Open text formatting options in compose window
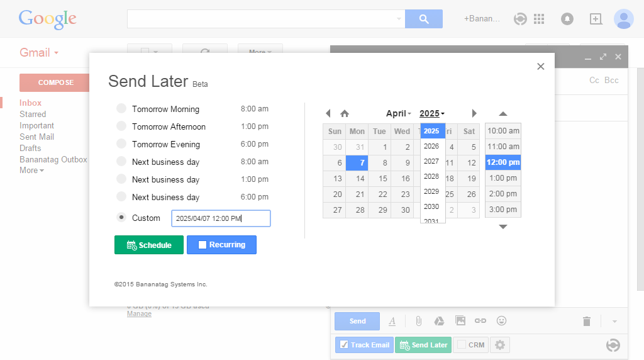 392,322
